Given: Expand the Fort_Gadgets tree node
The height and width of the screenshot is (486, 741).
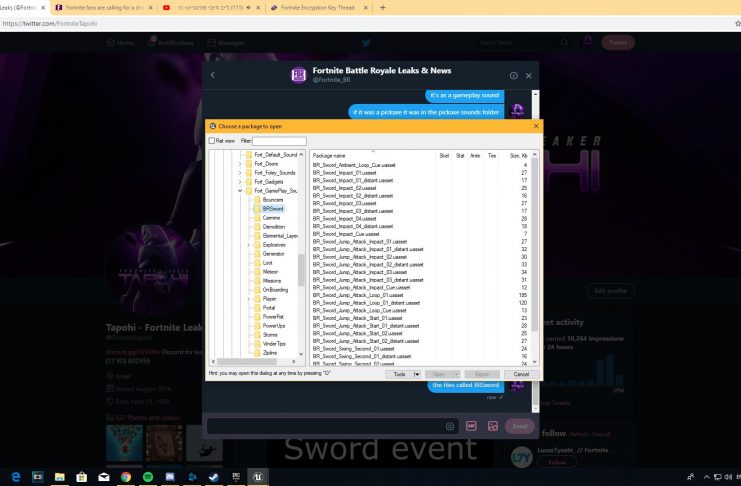Looking at the screenshot, I should pyautogui.click(x=240, y=182).
